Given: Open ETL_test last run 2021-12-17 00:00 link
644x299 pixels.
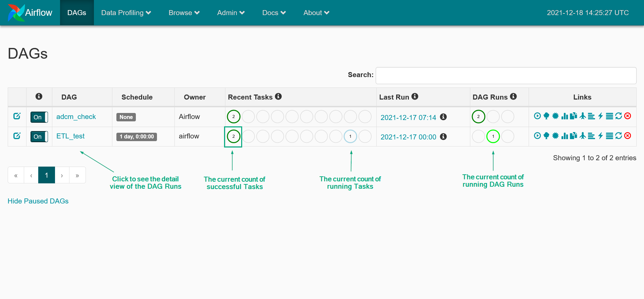Looking at the screenshot, I should (408, 137).
